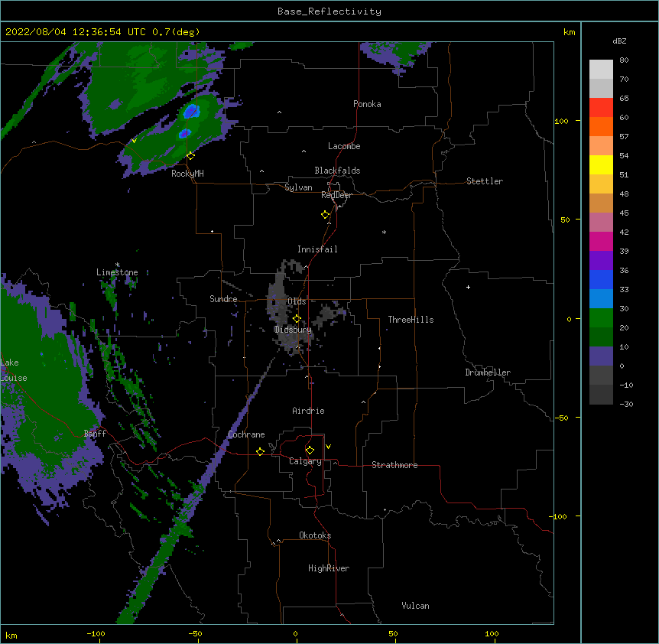Click the HighRiver label
The height and width of the screenshot is (644, 659).
click(329, 568)
